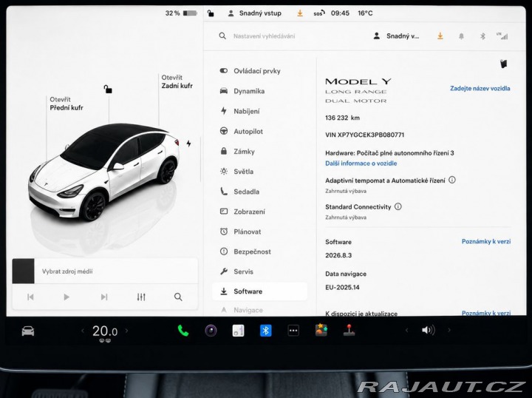Search media with magnifier icon
This screenshot has width=532, height=398.
point(178,297)
